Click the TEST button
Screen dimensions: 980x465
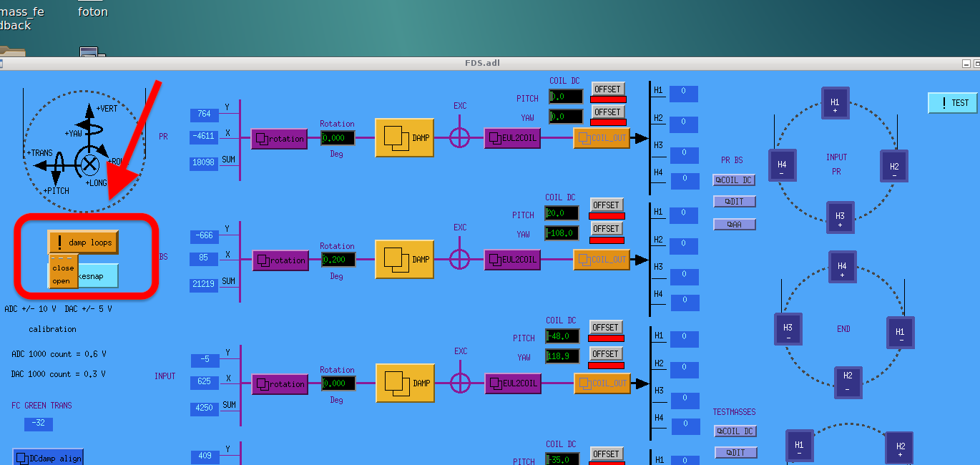coord(953,103)
